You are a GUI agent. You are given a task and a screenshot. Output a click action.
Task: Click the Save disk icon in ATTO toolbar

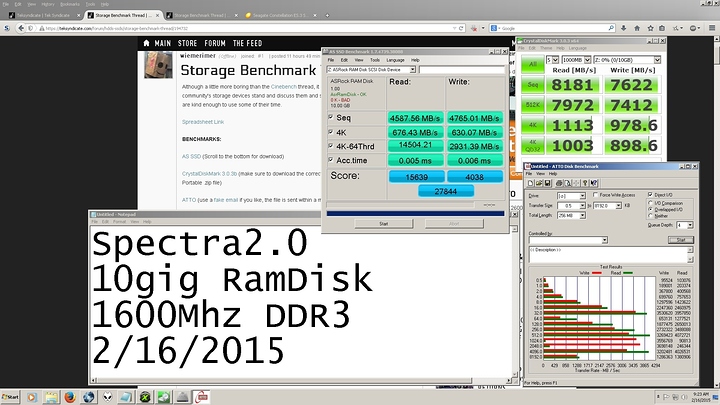click(547, 183)
